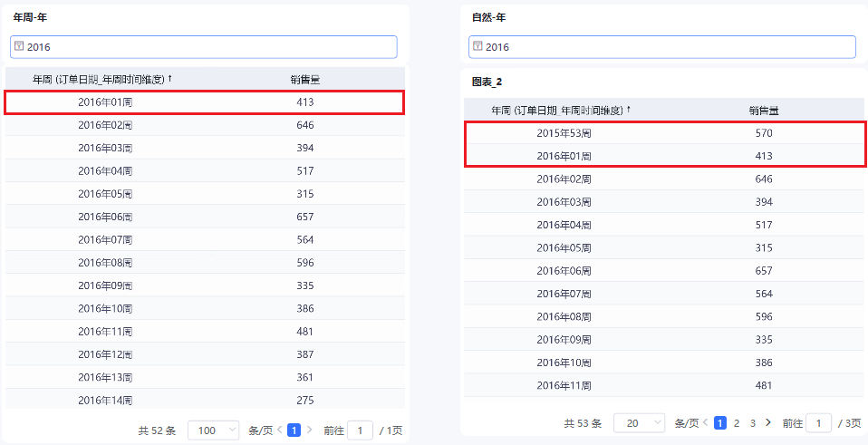Click next page arrow in left table
The height and width of the screenshot is (445, 868).
310,430
